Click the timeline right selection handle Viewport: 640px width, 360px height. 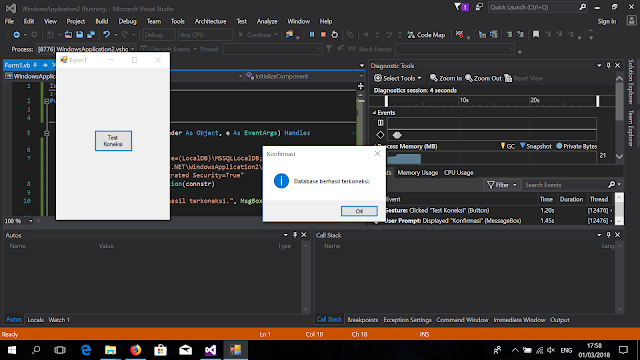tap(598, 101)
